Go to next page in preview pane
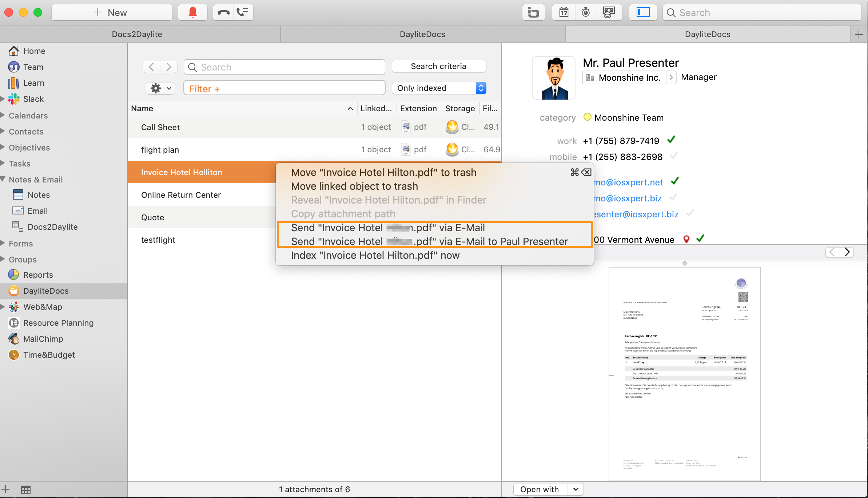Viewport: 868px width, 498px height. 847,252
